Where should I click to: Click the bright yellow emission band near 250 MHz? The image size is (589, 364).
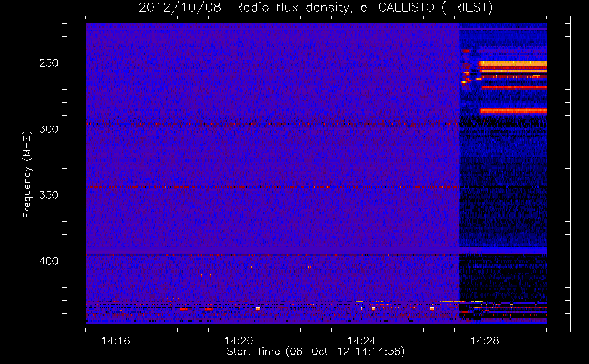[x=513, y=63]
